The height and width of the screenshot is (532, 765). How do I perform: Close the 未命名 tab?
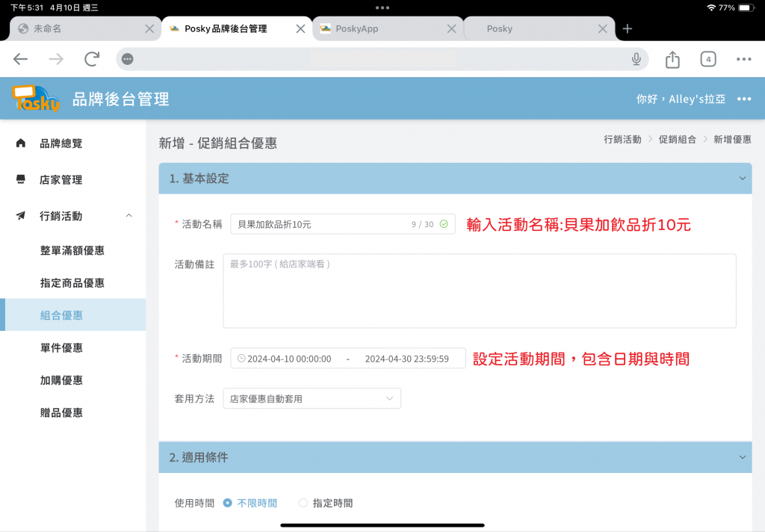(149, 29)
